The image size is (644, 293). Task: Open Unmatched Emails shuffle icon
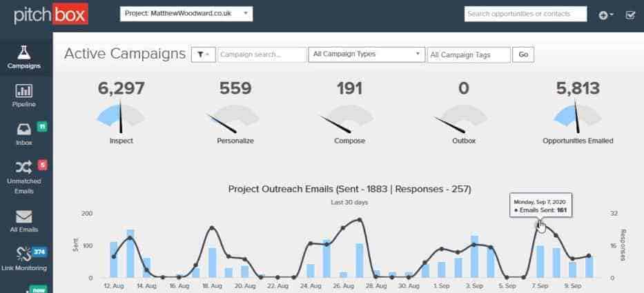tap(24, 168)
